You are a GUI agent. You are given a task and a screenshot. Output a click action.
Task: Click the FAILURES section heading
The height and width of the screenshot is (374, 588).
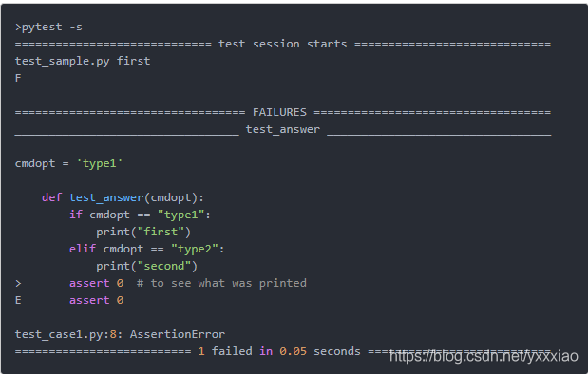coord(279,112)
